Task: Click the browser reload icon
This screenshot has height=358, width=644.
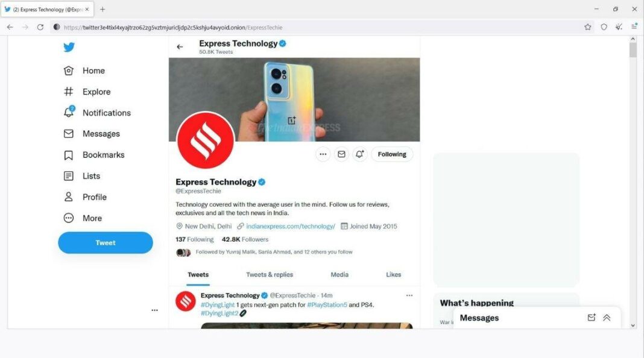Action: 40,27
